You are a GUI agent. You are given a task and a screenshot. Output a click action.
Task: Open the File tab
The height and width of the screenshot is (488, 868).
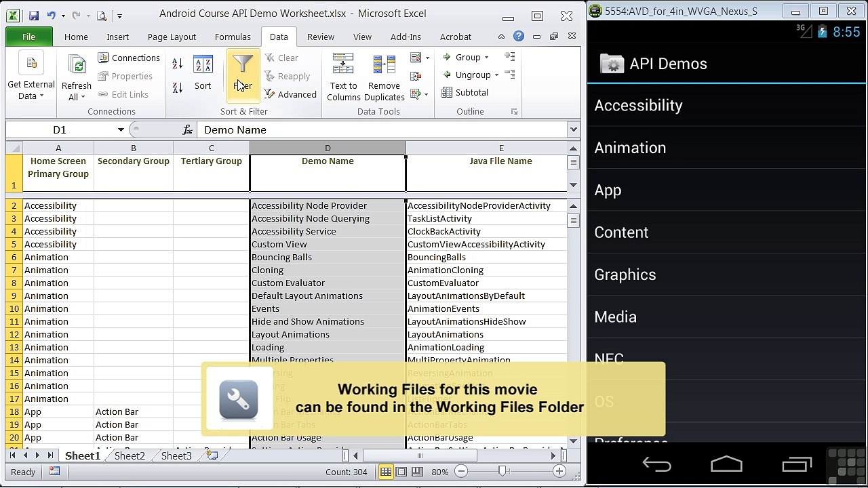[x=28, y=37]
